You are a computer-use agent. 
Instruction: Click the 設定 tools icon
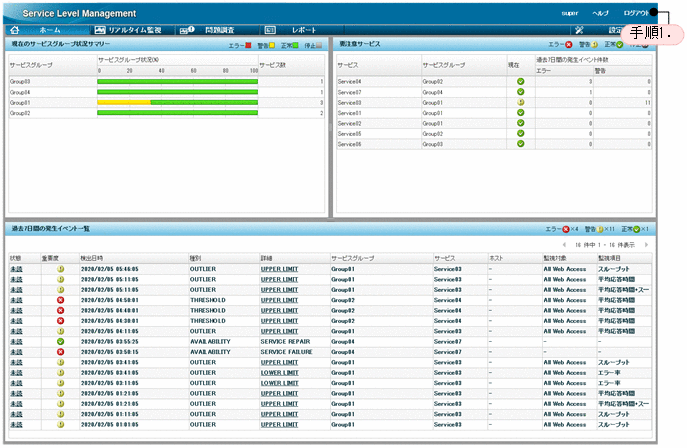click(580, 31)
